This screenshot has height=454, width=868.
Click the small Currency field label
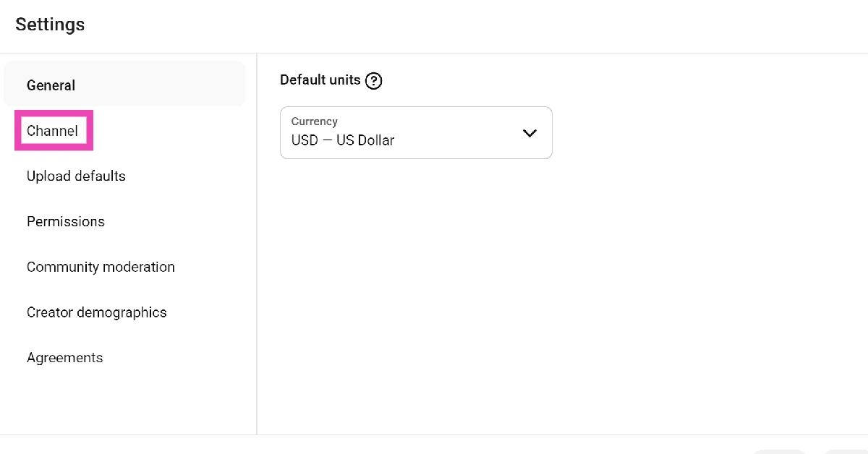tap(314, 121)
